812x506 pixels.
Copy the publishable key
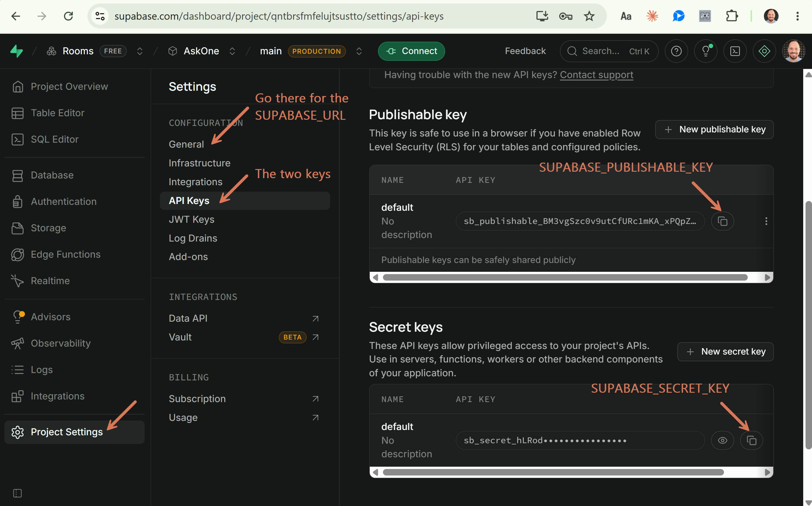722,221
